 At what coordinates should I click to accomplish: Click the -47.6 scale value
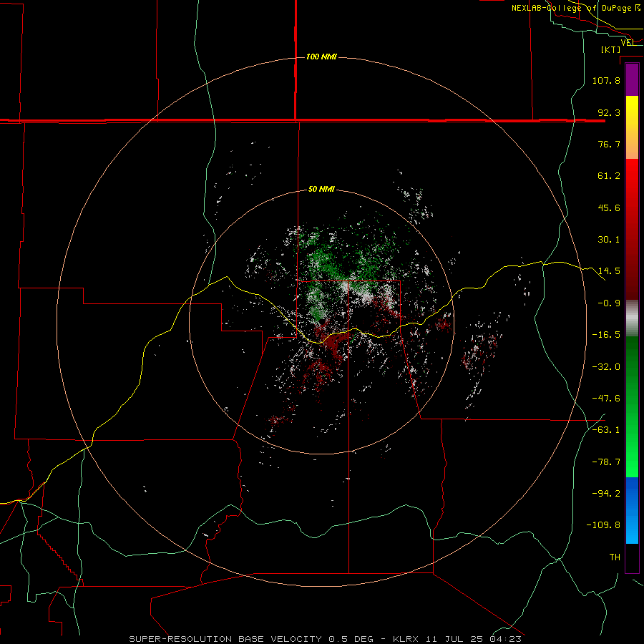pyautogui.click(x=606, y=399)
